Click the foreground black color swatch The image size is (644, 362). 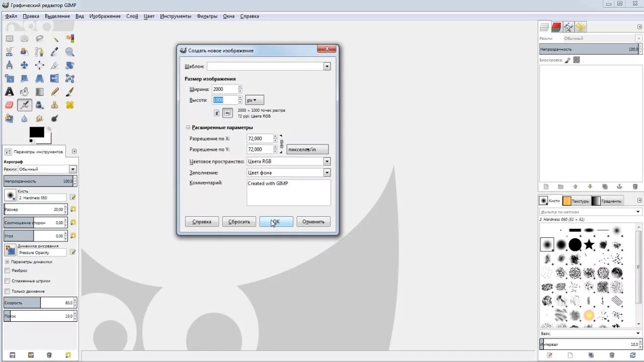point(36,132)
